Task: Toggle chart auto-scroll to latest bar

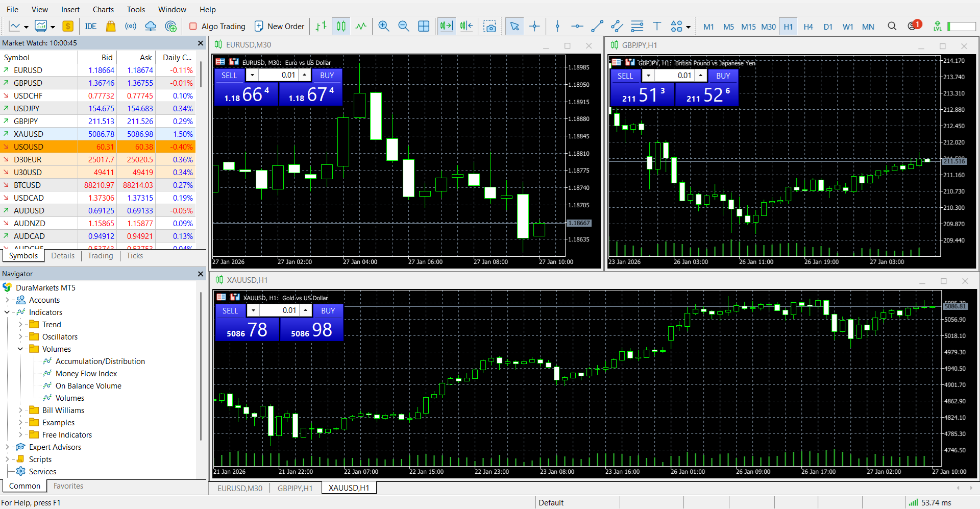Action: coord(447,26)
